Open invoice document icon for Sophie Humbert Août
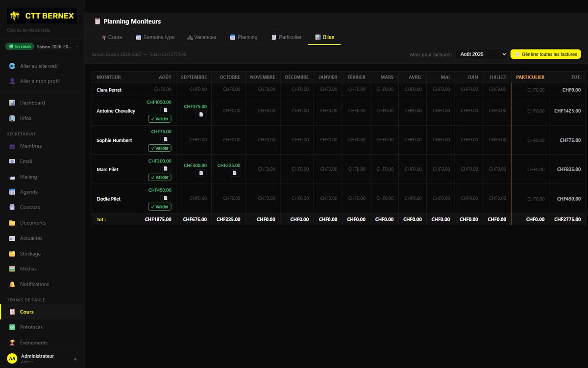588x368 pixels. 166,139
